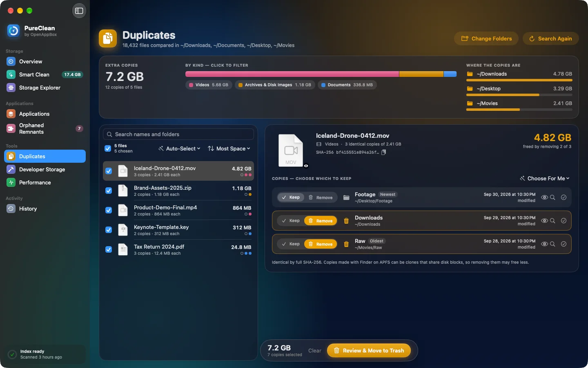This screenshot has height=368, width=588.
Task: Quick Look the MOV file thumbnail
Action: point(291,150)
